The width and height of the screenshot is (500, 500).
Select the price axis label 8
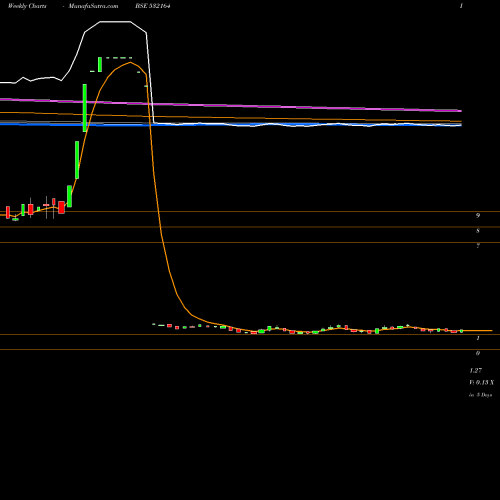click(478, 231)
